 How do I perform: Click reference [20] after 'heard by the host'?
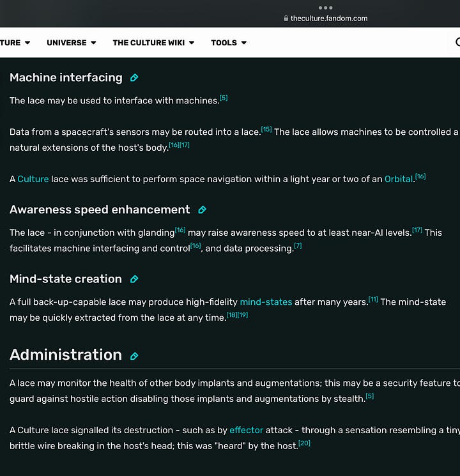pyautogui.click(x=304, y=443)
